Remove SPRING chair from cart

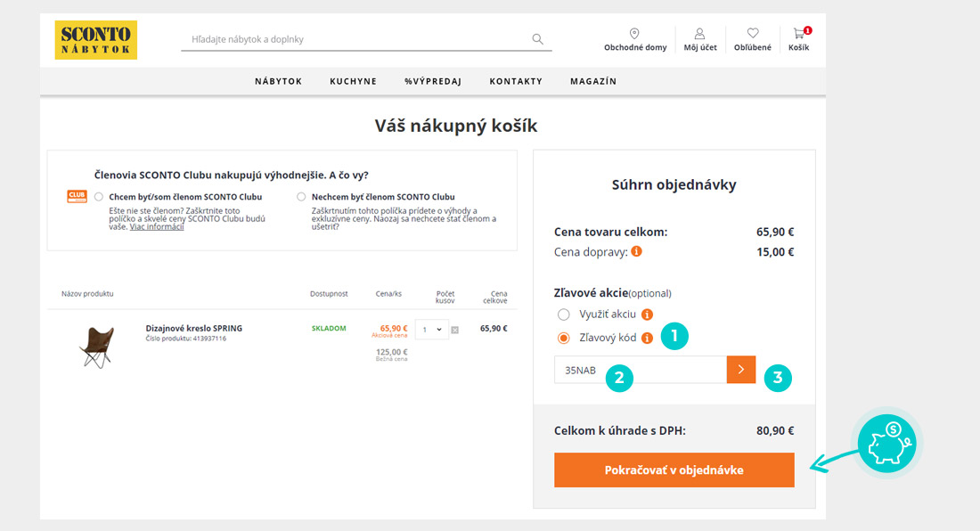455,330
